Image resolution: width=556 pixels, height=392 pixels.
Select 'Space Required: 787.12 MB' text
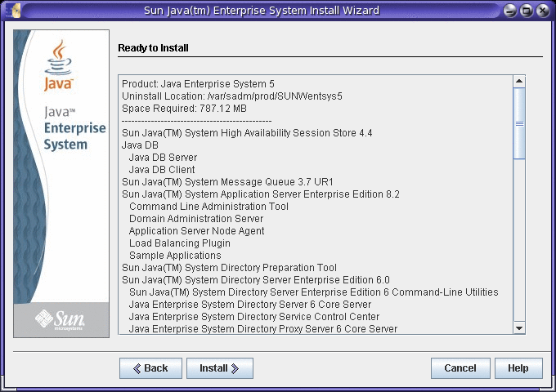(184, 109)
